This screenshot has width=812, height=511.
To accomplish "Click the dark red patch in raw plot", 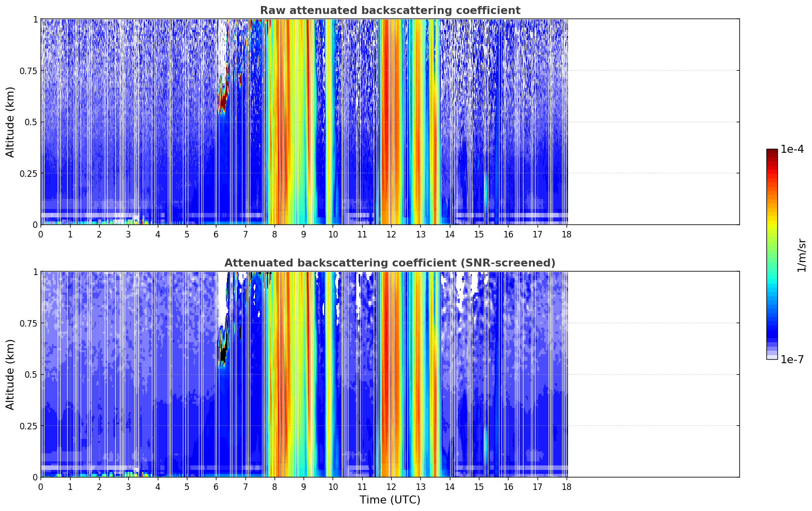I will pyautogui.click(x=222, y=102).
